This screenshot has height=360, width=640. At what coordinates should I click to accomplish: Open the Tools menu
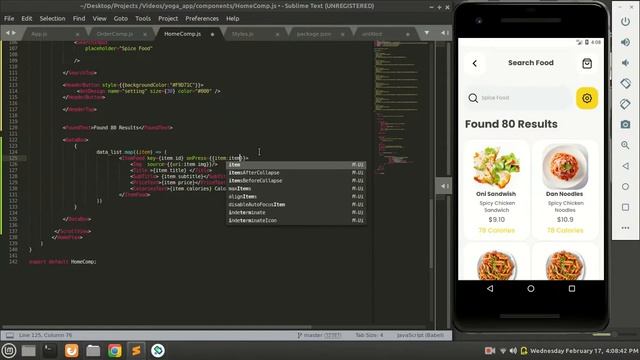[x=143, y=18]
